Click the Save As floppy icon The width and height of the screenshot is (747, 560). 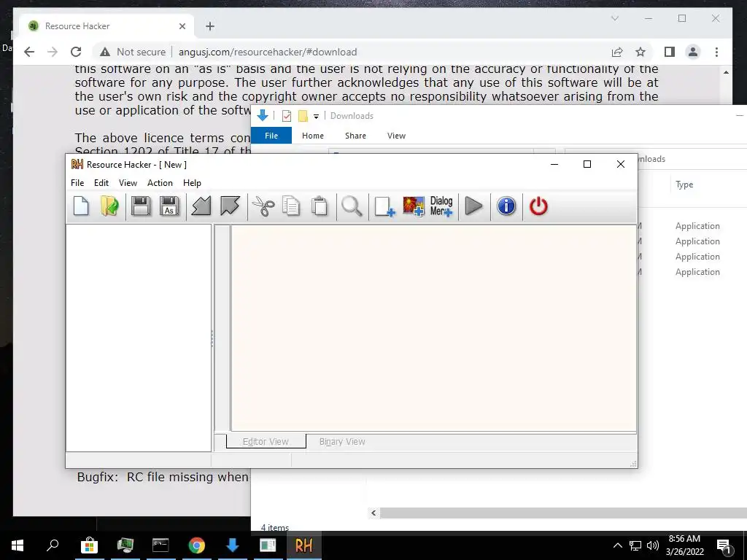169,206
